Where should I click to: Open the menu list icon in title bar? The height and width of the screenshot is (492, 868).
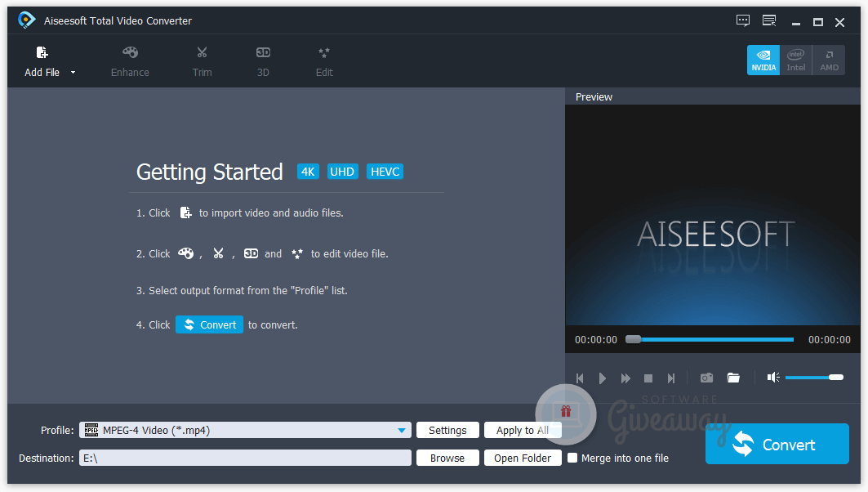(x=769, y=21)
